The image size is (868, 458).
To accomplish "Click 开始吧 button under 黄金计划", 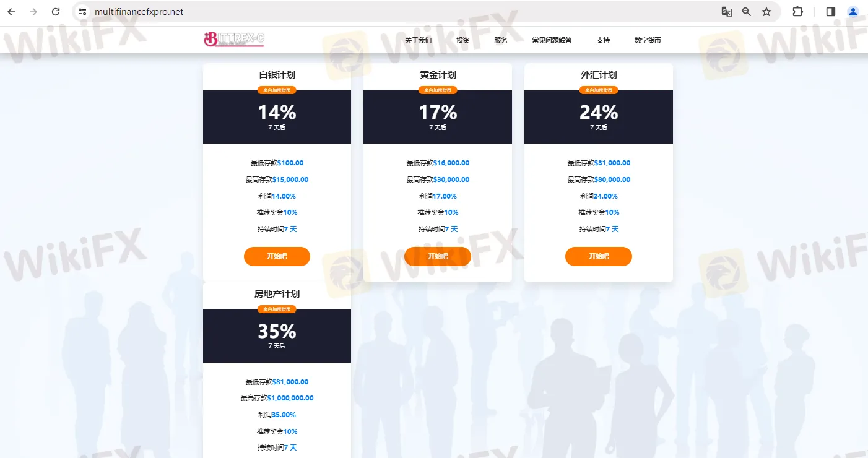I will 438,256.
